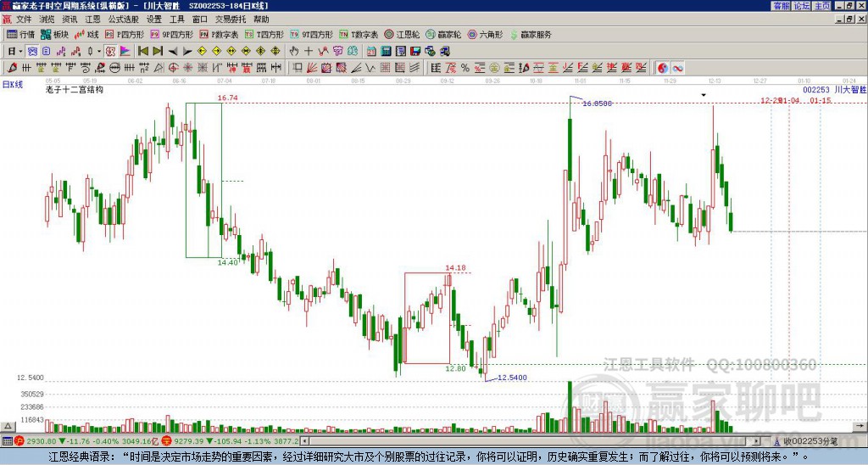The width and height of the screenshot is (868, 465).
Task: Select the percent retracement tool
Action: point(465,68)
